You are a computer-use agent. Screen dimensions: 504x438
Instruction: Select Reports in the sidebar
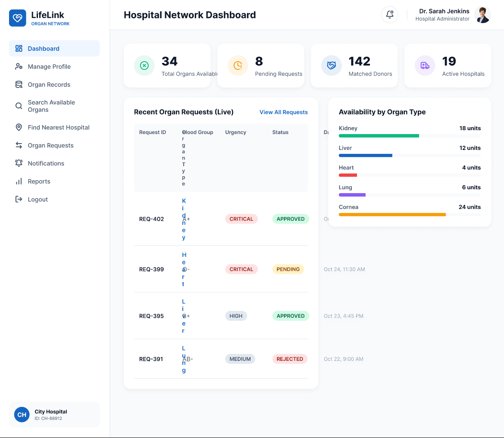pyautogui.click(x=54, y=181)
